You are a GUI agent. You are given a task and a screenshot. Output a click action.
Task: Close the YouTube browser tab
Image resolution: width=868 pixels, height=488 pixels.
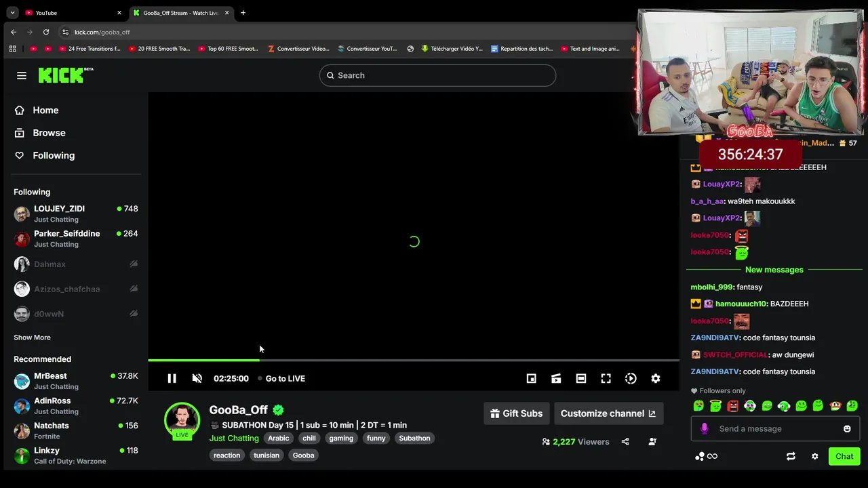pos(119,13)
